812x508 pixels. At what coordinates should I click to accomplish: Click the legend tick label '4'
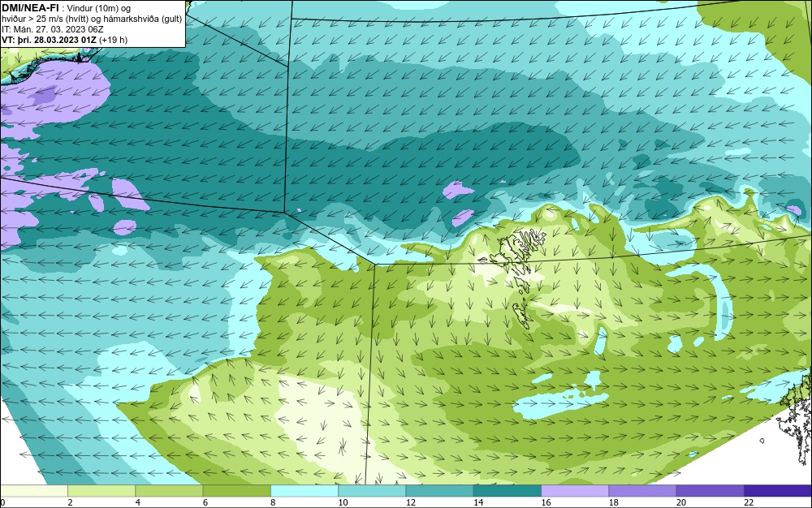coord(138,502)
